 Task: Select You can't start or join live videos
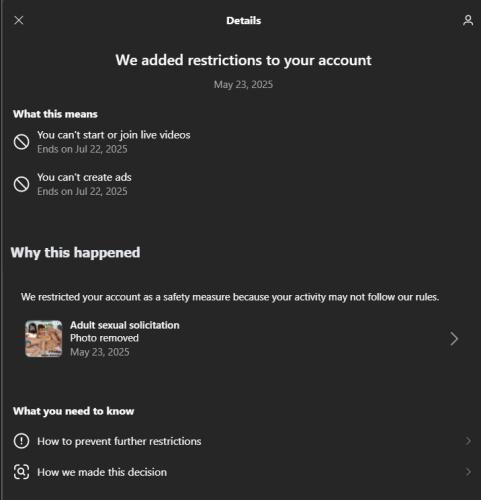pos(114,135)
